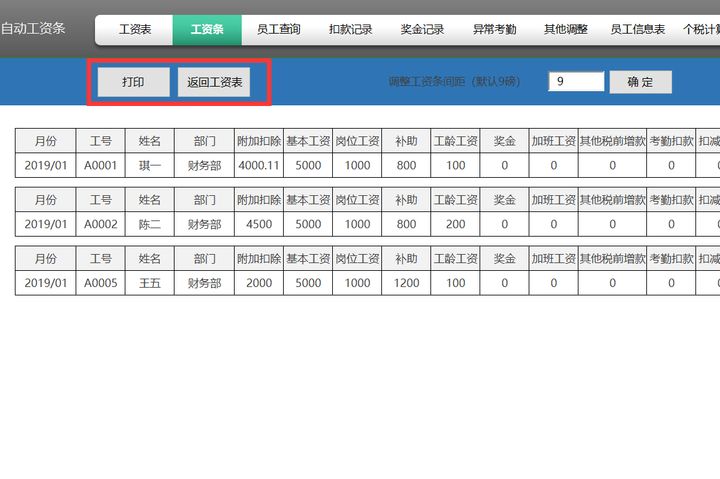
Task: Select employee ID cell A0005
Action: click(x=101, y=283)
